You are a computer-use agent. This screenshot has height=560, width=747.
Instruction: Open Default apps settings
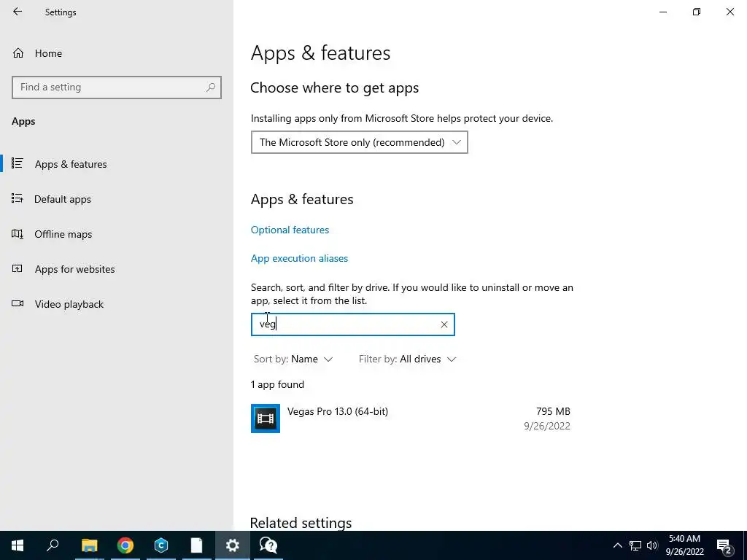(x=63, y=199)
